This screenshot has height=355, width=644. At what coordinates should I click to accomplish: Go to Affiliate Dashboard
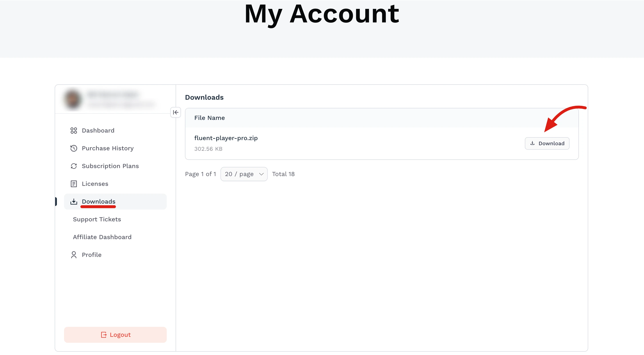click(115, 237)
